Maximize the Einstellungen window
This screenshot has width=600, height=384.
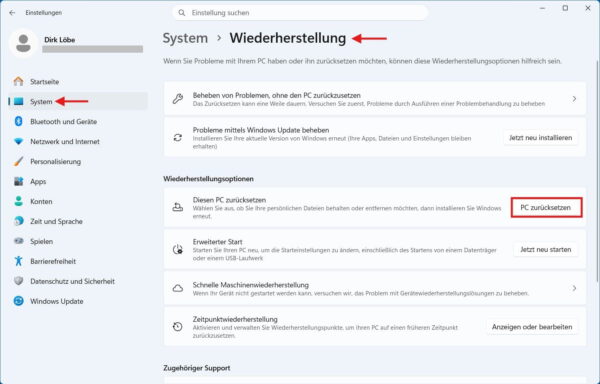pos(565,8)
